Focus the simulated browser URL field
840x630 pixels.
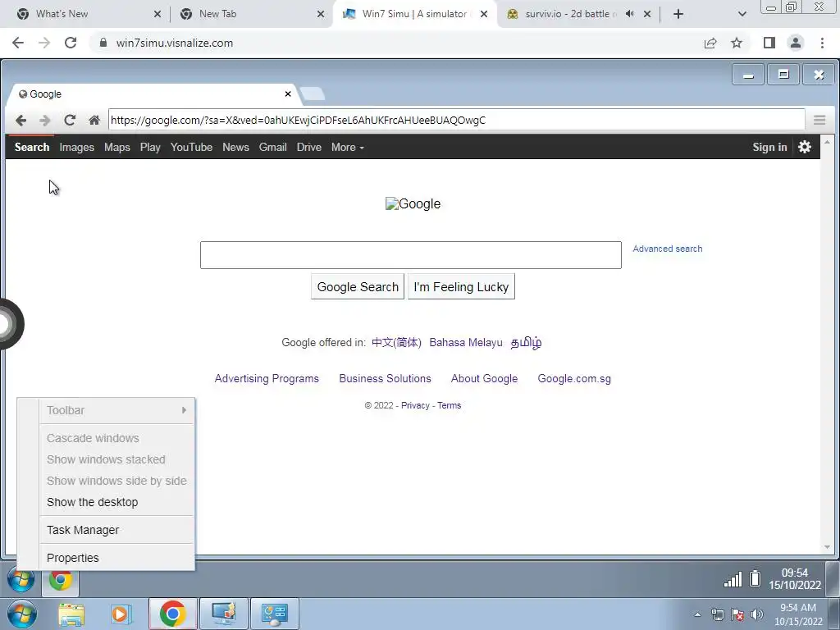456,120
